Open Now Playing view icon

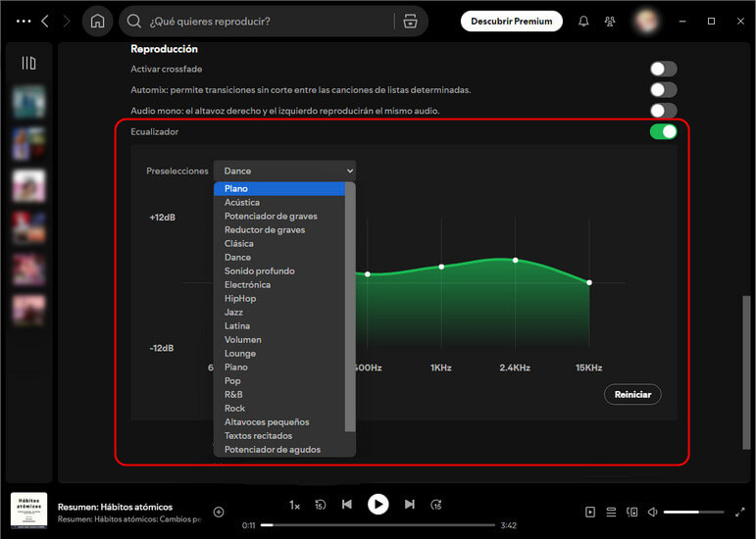coord(590,512)
